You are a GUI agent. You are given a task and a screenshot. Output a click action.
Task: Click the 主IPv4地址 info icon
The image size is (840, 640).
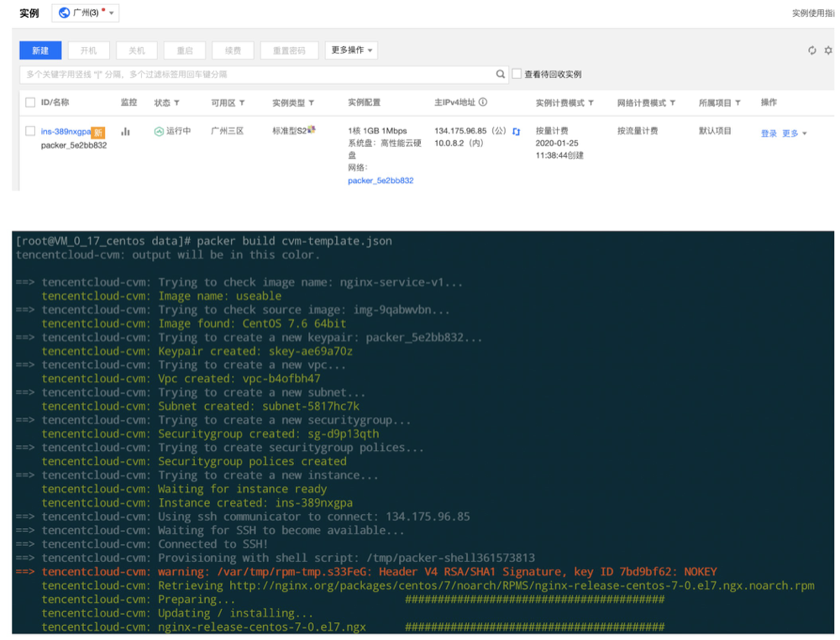(x=483, y=102)
